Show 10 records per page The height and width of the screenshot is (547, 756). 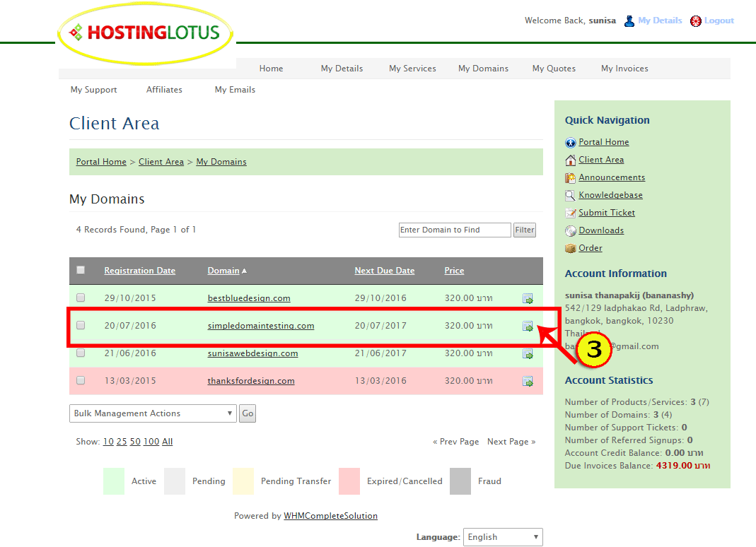coord(108,442)
